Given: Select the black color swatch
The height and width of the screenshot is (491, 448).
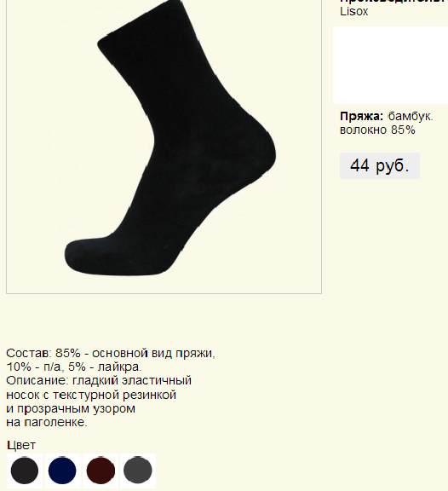Looking at the screenshot, I should [25, 471].
